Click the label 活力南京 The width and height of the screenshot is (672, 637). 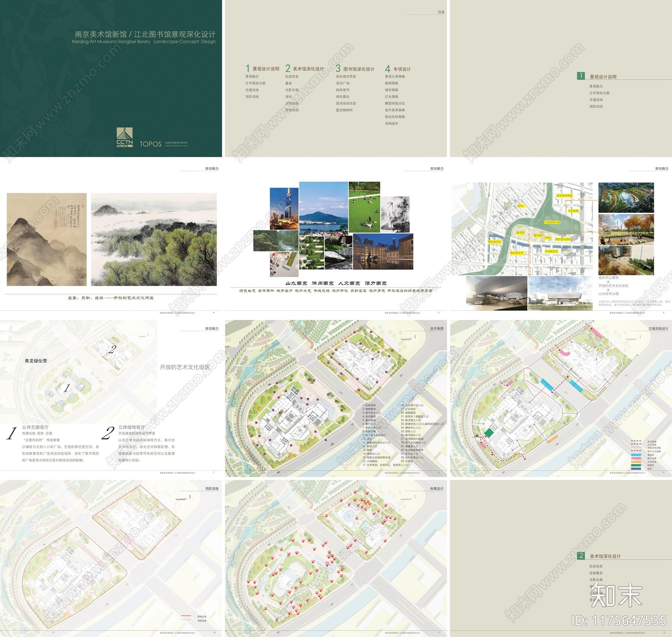(376, 283)
